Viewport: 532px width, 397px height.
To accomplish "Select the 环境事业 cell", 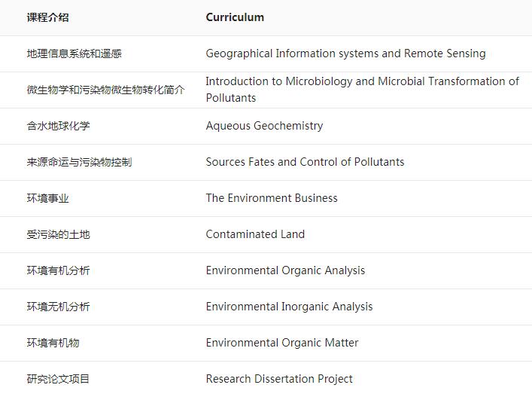I will pos(47,198).
